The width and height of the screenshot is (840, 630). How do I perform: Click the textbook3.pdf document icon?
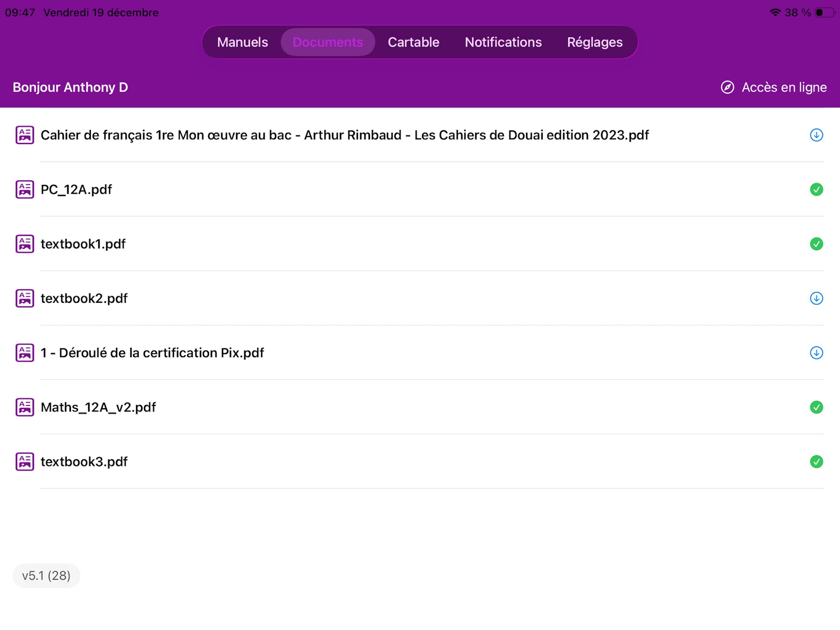(x=24, y=462)
